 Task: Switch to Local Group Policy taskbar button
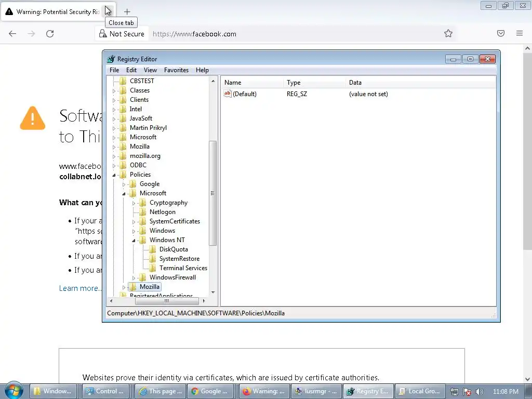(420, 391)
